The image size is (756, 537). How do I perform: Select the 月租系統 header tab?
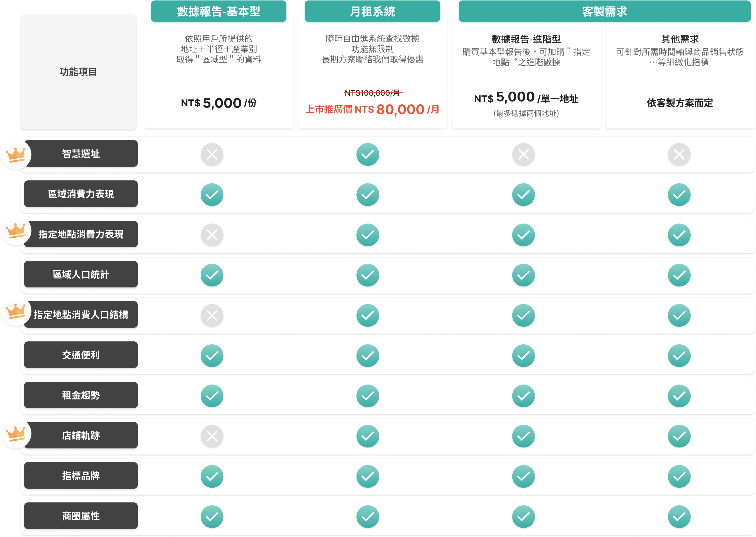coord(372,12)
